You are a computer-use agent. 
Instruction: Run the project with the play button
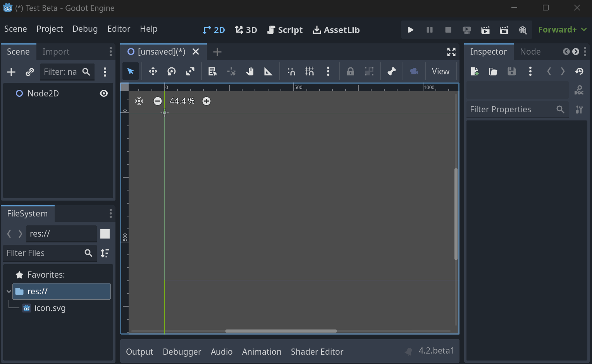pyautogui.click(x=410, y=29)
